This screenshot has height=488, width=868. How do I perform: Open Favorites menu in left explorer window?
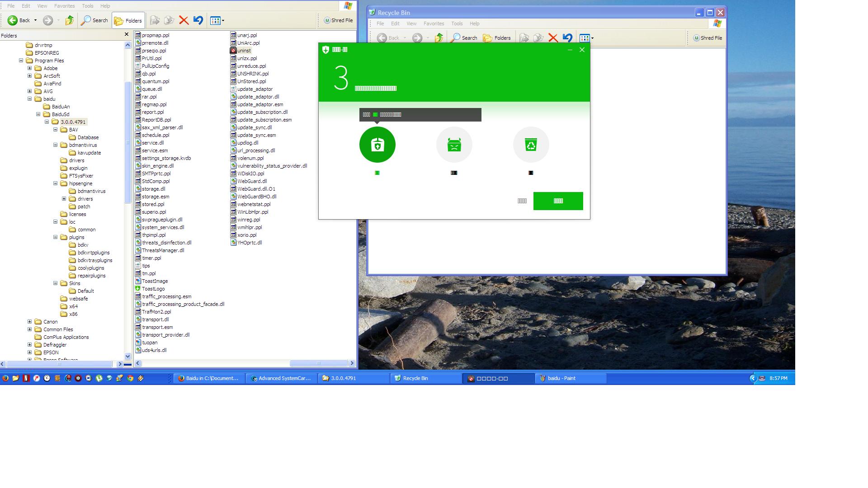point(64,6)
